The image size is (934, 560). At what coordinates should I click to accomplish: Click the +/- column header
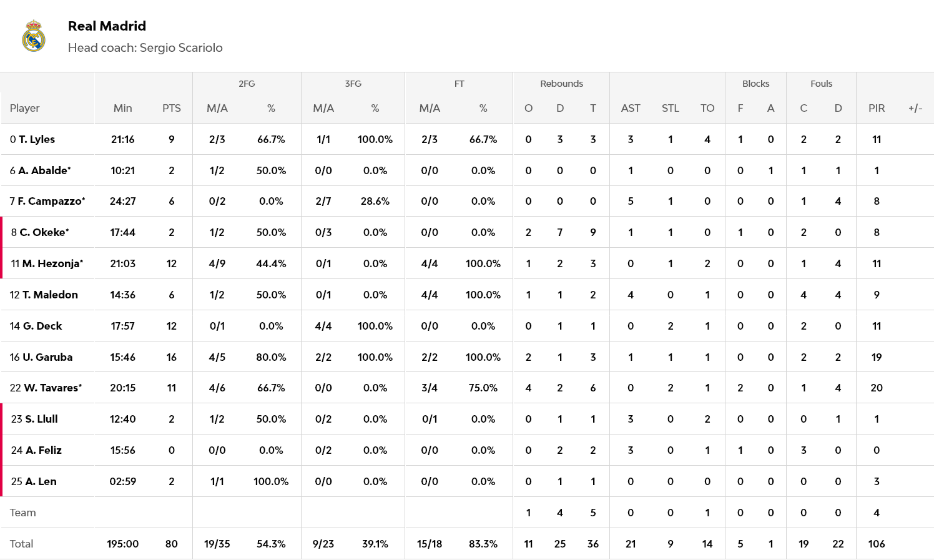click(x=915, y=108)
